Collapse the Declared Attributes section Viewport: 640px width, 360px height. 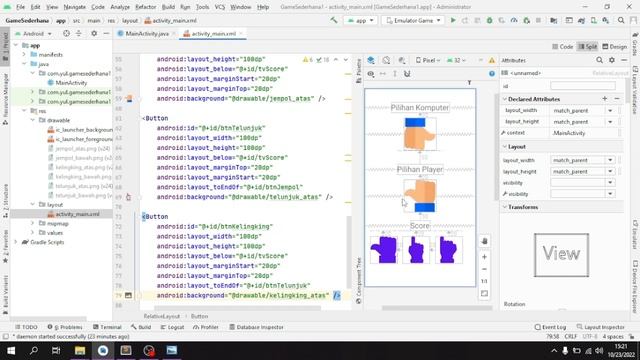click(x=504, y=99)
